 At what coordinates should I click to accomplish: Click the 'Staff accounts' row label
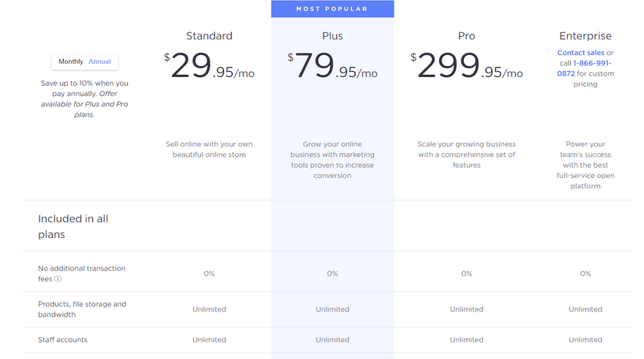(62, 340)
